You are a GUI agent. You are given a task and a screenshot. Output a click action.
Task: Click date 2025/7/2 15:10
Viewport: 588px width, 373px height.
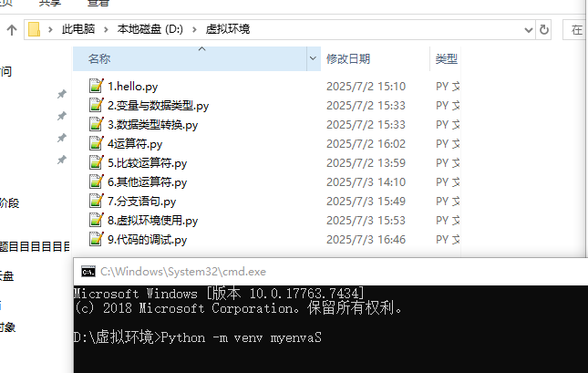click(x=366, y=87)
